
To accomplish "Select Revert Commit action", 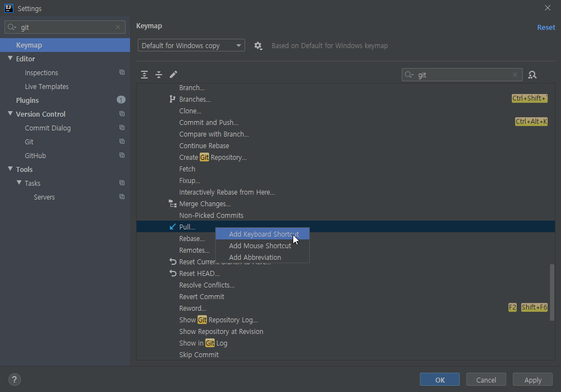I will pyautogui.click(x=346, y=296).
